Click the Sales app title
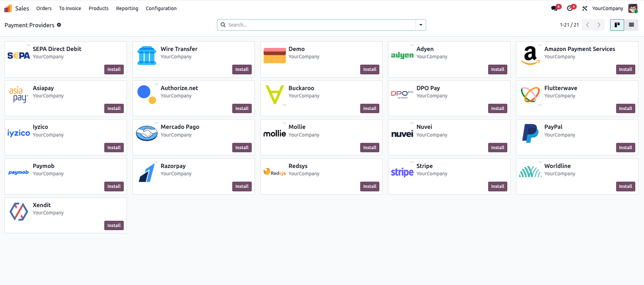 click(x=22, y=8)
